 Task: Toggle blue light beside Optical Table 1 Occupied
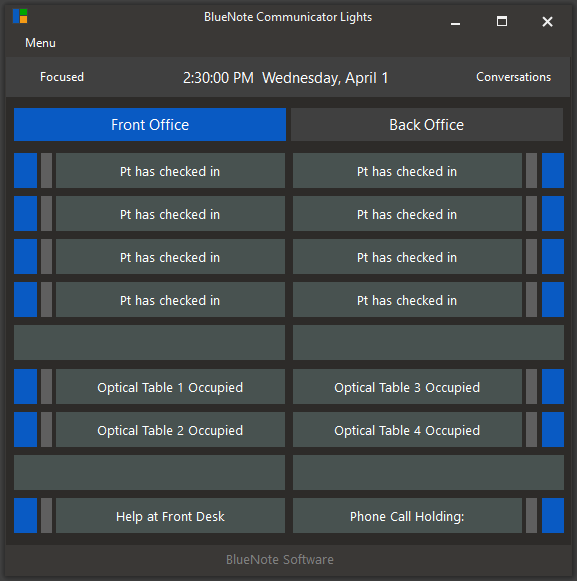tap(26, 386)
